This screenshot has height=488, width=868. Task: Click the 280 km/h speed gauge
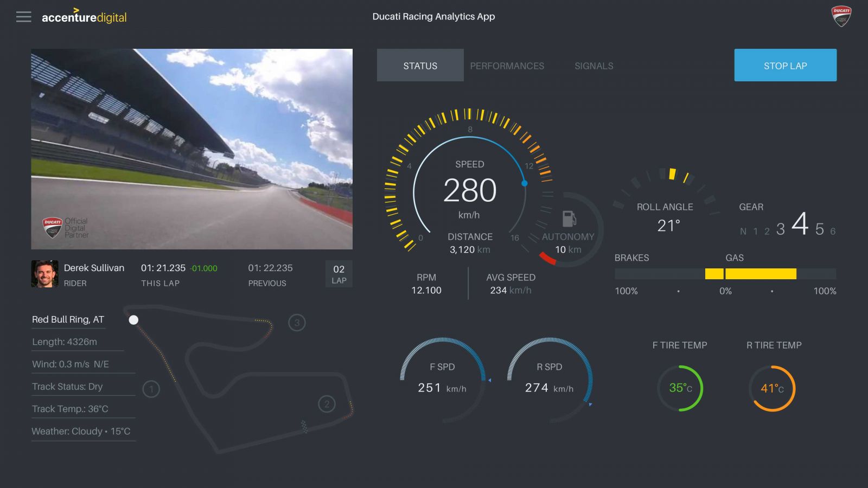(469, 191)
